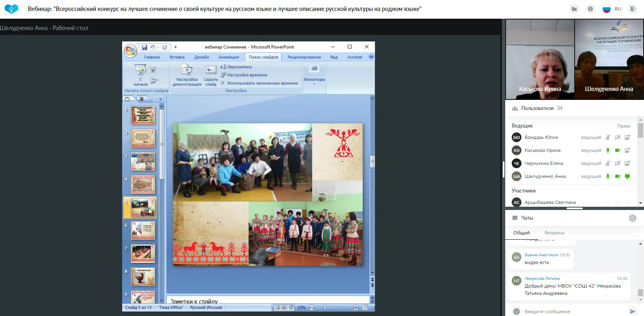Image resolution: width=644 pixels, height=316 pixels.
Task: Click Звукозапись in the ribbon
Action: pos(236,67)
